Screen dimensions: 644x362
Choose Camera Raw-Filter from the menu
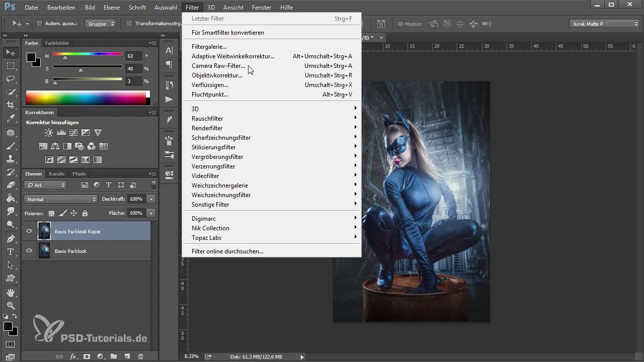coord(271,66)
